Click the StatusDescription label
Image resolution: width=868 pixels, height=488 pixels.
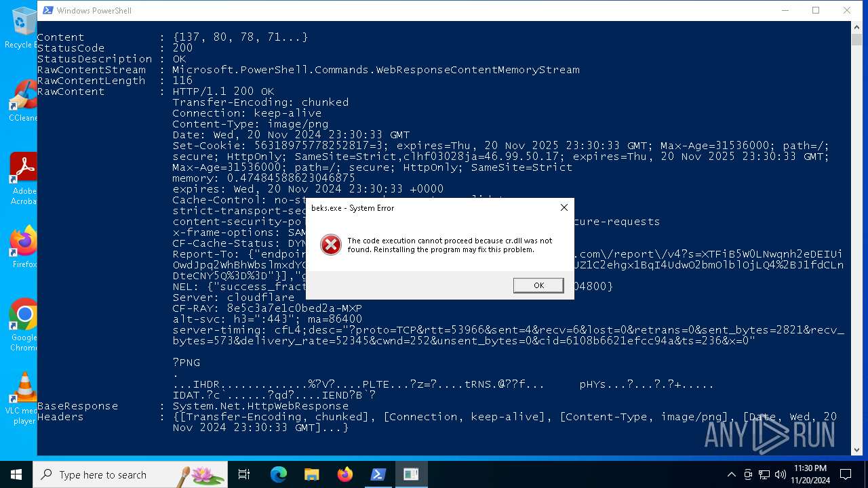94,59
